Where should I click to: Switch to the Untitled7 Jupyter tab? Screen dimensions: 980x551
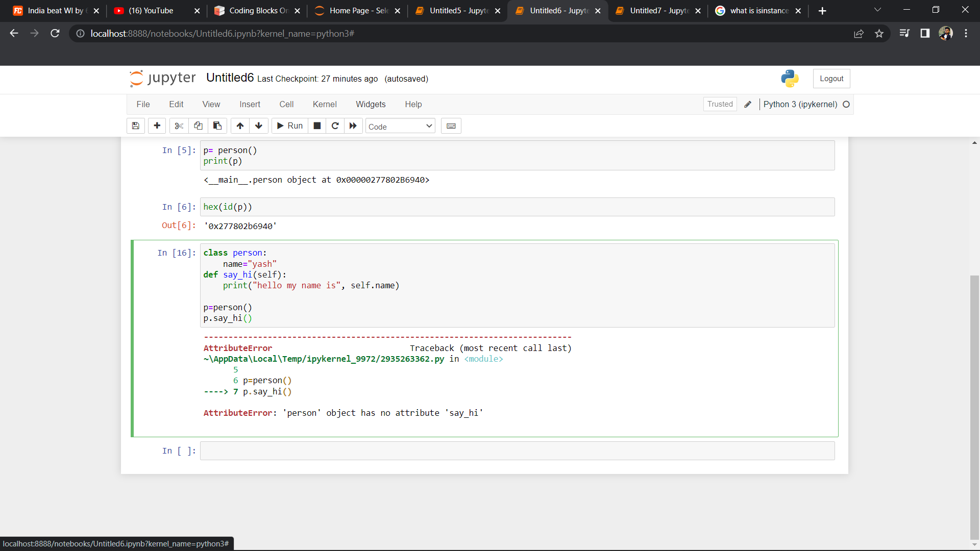[658, 11]
